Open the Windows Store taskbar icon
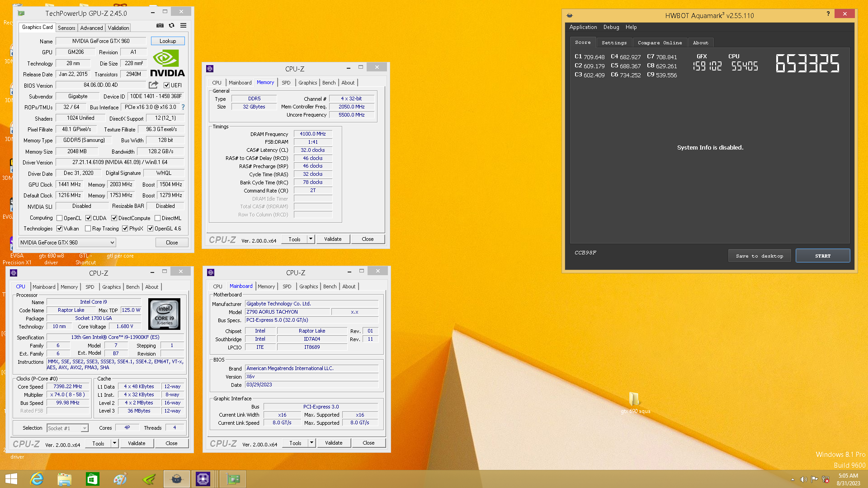 click(92, 479)
